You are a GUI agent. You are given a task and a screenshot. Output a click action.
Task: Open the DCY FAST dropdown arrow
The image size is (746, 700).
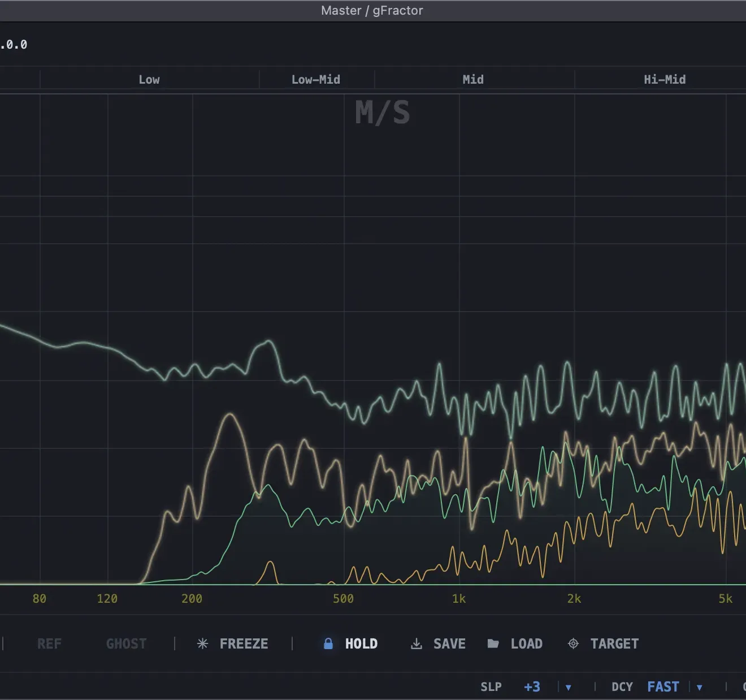point(700,686)
